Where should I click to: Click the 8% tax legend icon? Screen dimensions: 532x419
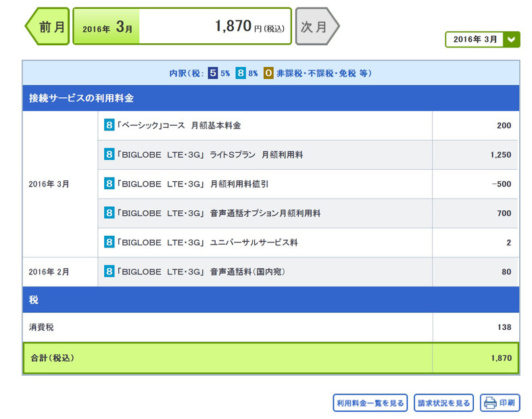(x=241, y=73)
